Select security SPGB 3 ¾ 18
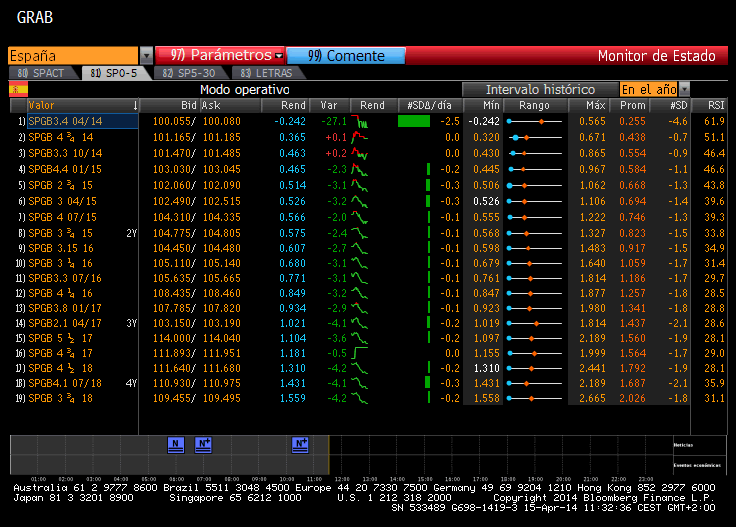Image resolution: width=736 pixels, height=527 pixels. point(61,398)
